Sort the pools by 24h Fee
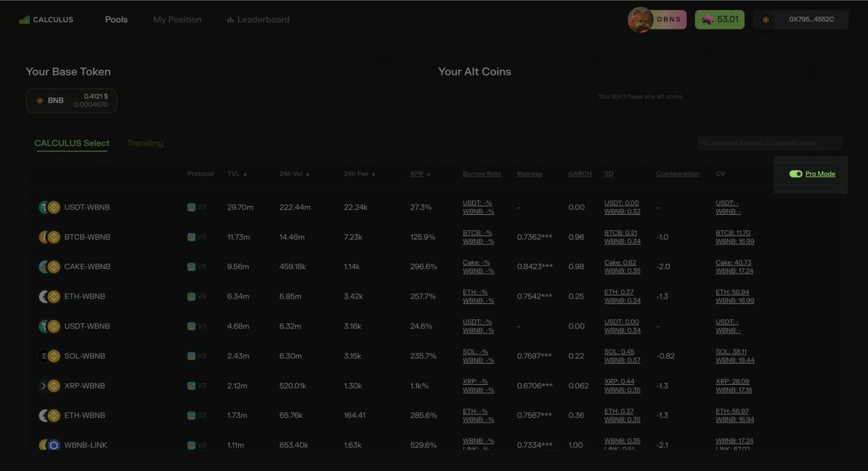The height and width of the screenshot is (471, 868). [359, 174]
